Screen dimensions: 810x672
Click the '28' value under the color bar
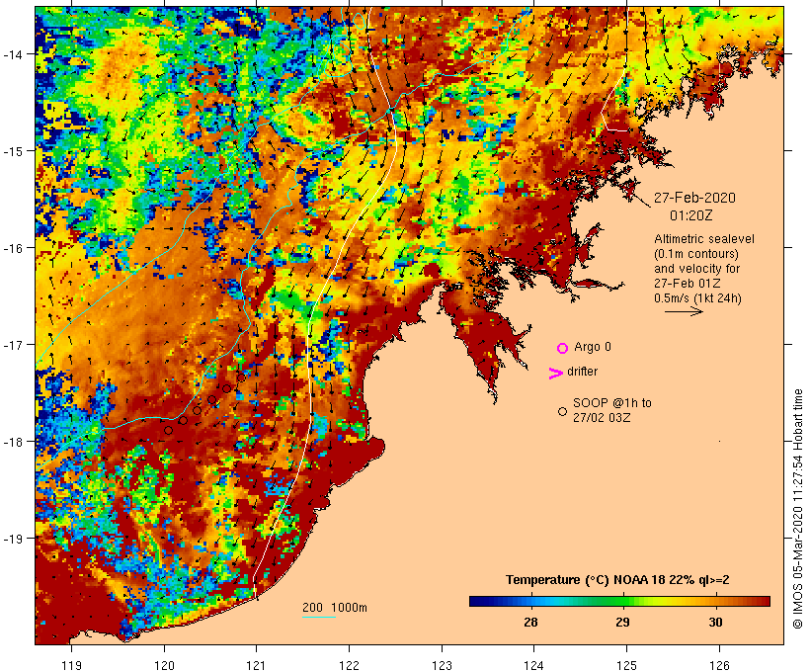(530, 622)
